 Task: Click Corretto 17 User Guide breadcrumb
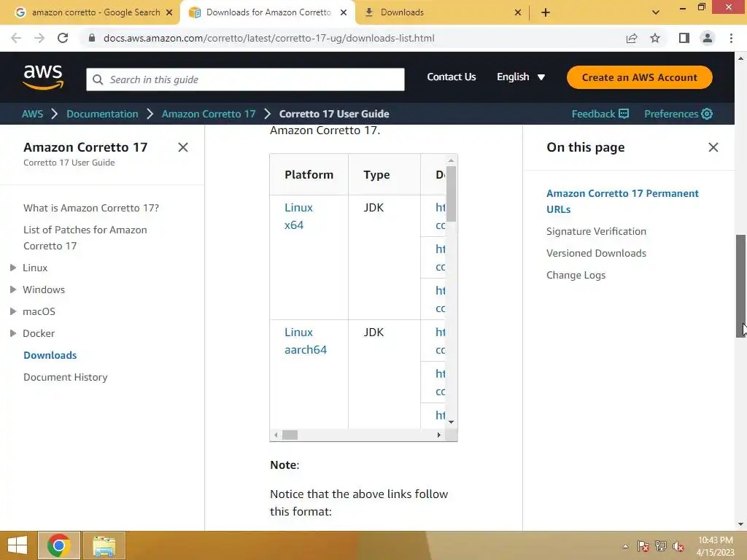pos(334,114)
